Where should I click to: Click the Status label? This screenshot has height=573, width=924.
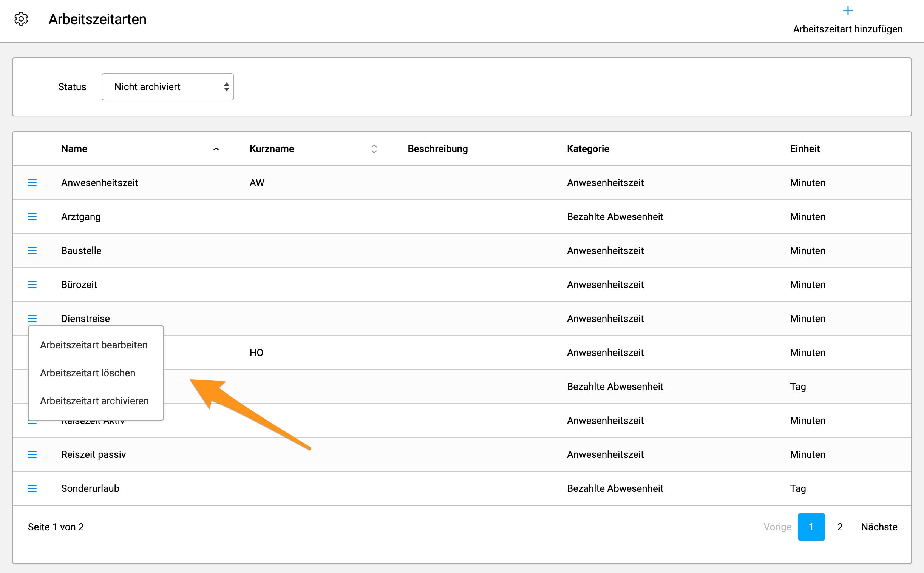(x=72, y=87)
